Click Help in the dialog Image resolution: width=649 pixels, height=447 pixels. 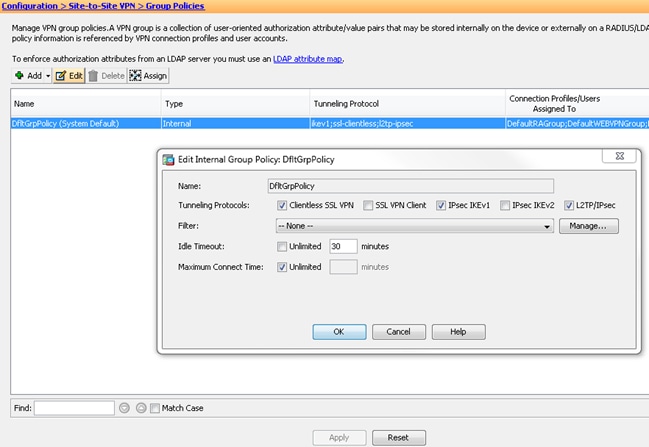(x=458, y=332)
